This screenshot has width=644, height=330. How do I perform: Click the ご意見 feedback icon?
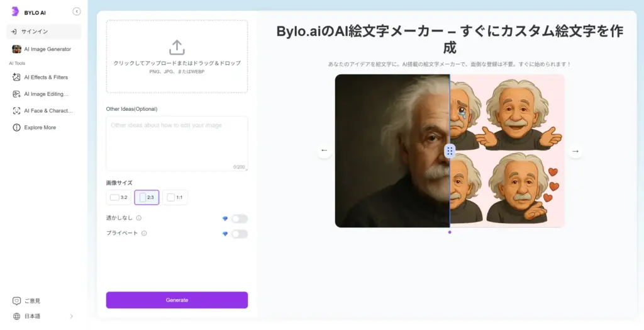coord(16,301)
